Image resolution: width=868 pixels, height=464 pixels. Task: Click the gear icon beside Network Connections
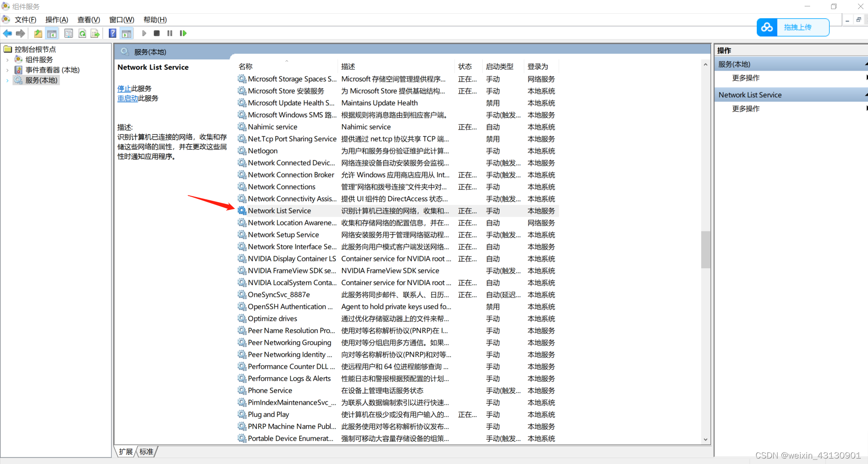242,187
